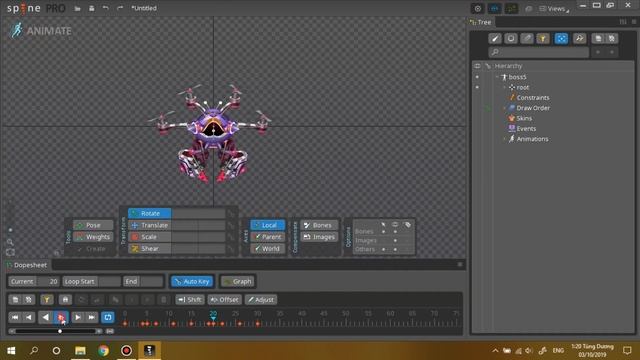Click the Current frame value field
The width and height of the screenshot is (640, 360).
click(48, 281)
